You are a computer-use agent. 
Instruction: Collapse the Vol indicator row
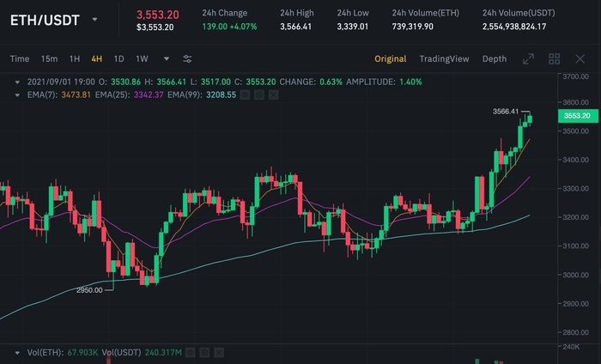(17, 353)
